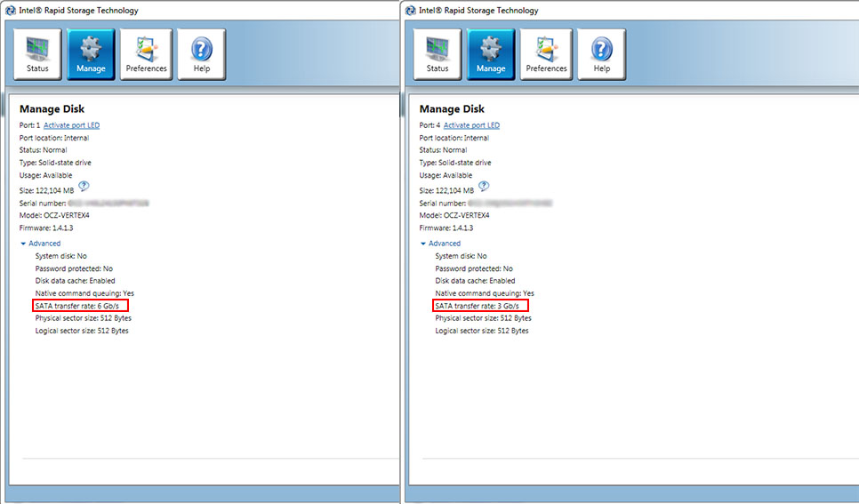
Task: Click Logical sector size in left window
Action: (x=82, y=331)
